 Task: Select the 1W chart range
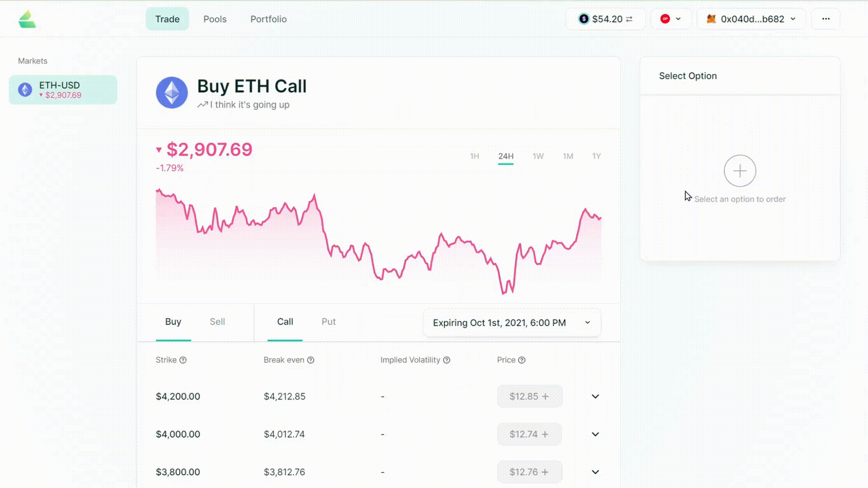[x=538, y=156]
